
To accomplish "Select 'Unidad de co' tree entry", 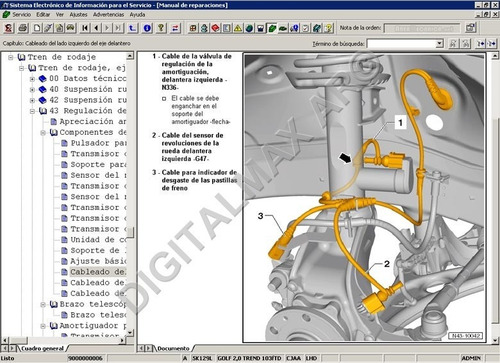I will click(x=98, y=240).
